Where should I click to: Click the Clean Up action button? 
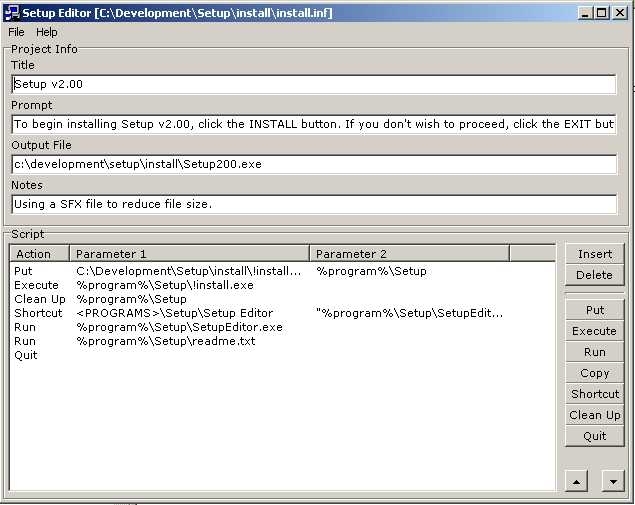(x=595, y=415)
